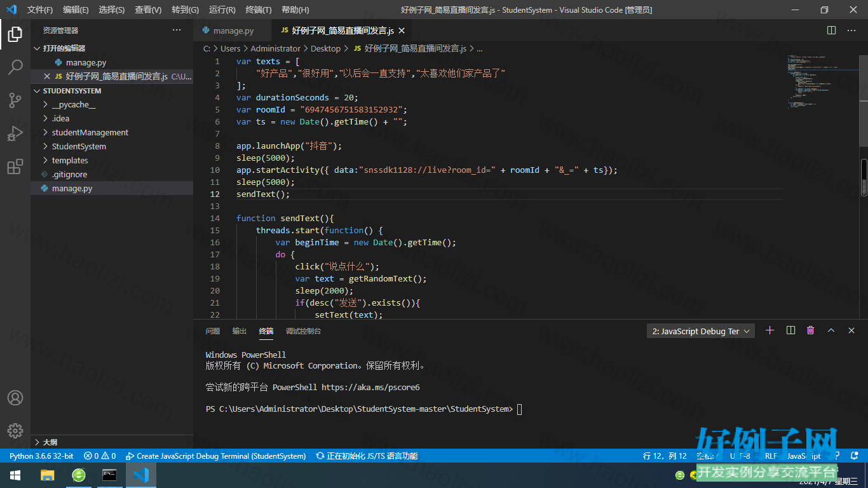Open the Explorer view in activity bar
This screenshot has width=868, height=488.
[15, 34]
